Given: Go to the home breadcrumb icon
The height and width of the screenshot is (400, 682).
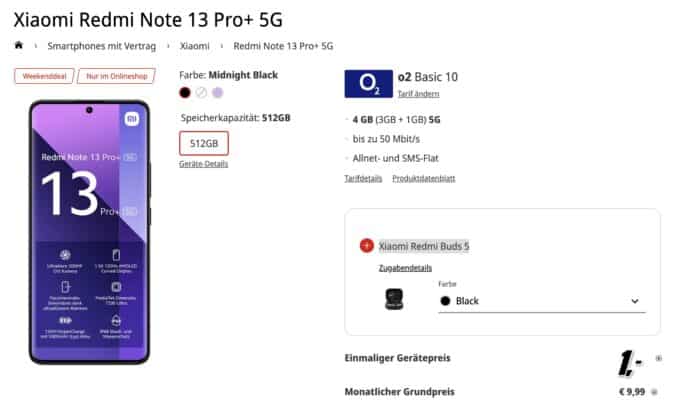Looking at the screenshot, I should click(x=19, y=45).
